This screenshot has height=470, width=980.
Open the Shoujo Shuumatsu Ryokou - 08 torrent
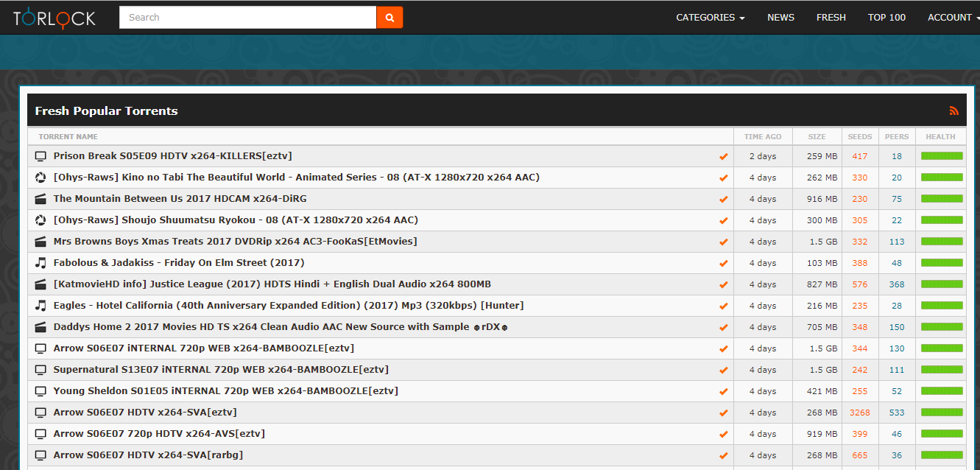[x=236, y=220]
